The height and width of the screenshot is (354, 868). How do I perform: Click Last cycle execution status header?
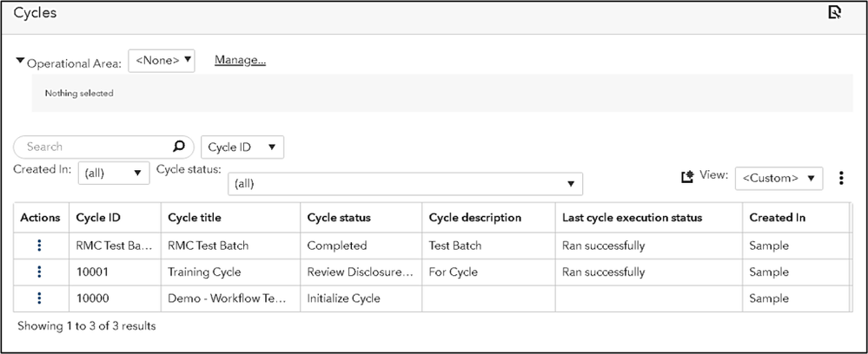[632, 218]
